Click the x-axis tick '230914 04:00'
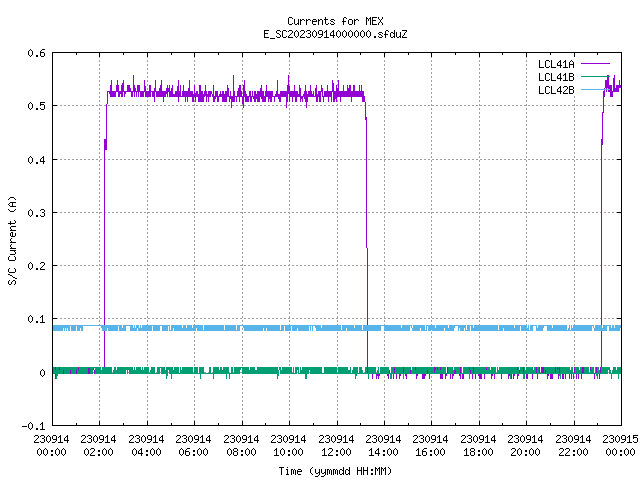The width and height of the screenshot is (640, 480). coord(146,446)
